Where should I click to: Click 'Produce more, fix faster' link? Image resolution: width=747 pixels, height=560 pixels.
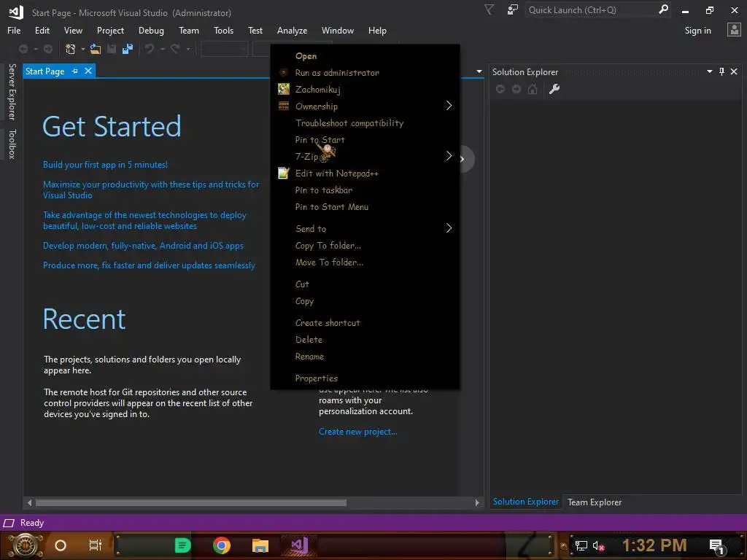click(149, 265)
